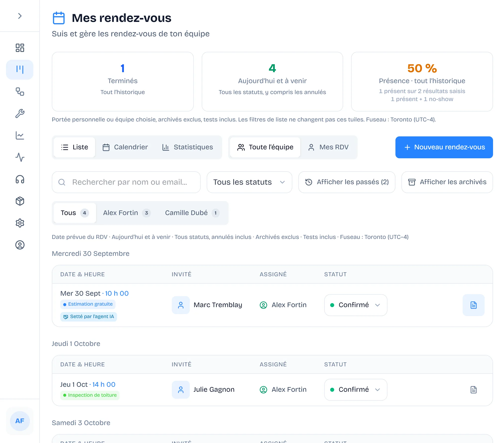This screenshot has height=443, width=504.
Task: Open notes document icon for Marc Tremblay
Action: 473,305
